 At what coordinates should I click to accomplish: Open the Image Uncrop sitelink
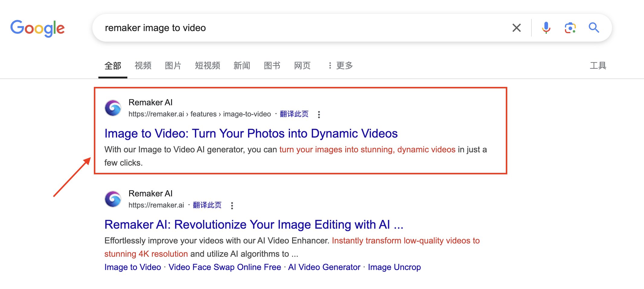click(x=394, y=267)
